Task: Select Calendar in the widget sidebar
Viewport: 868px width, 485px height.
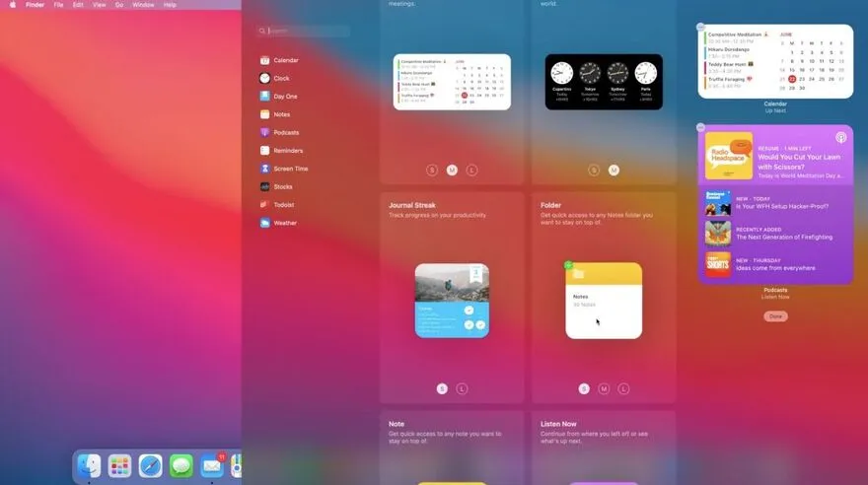Action: click(x=279, y=60)
